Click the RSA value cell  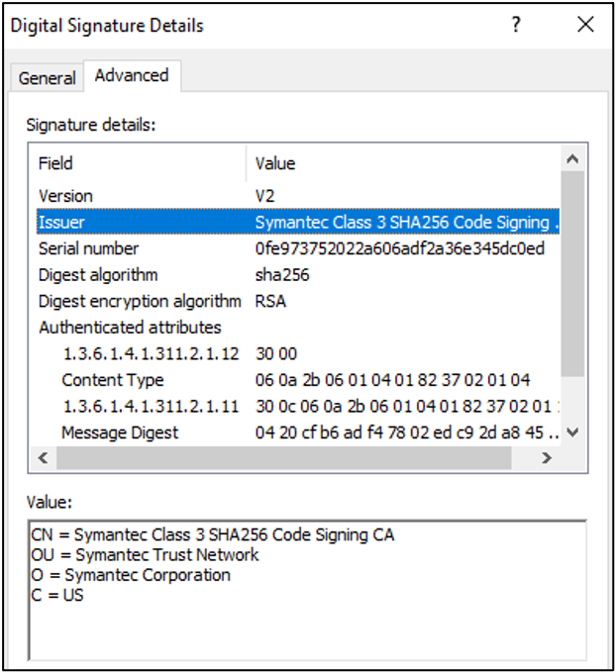(x=270, y=301)
